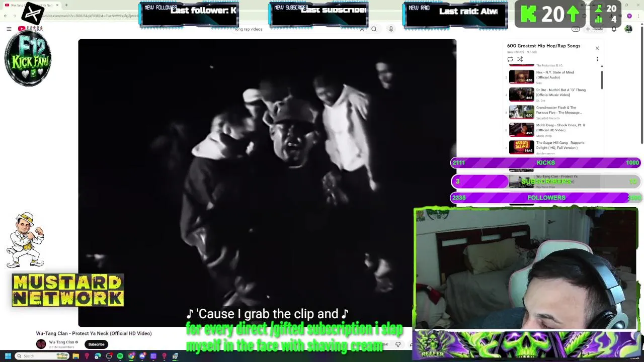Viewport: 644px width, 362px height.
Task: Open the Wu-Tang Clan channel name link
Action: 61,342
